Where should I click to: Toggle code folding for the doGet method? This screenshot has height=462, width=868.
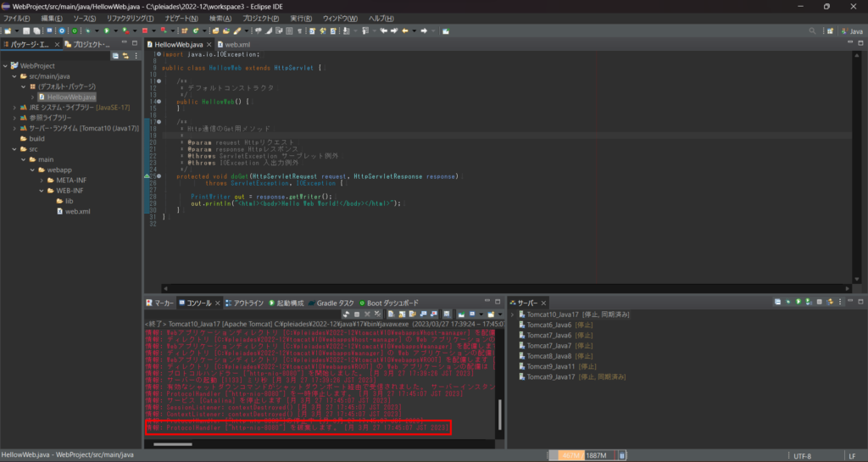pos(158,176)
